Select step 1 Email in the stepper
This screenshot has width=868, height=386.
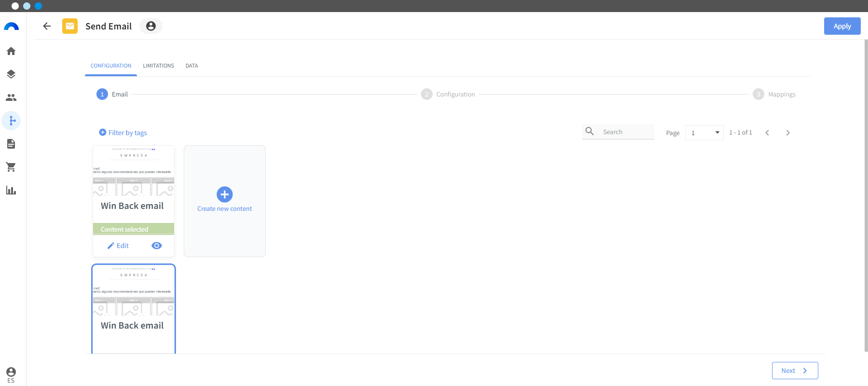[x=112, y=94]
